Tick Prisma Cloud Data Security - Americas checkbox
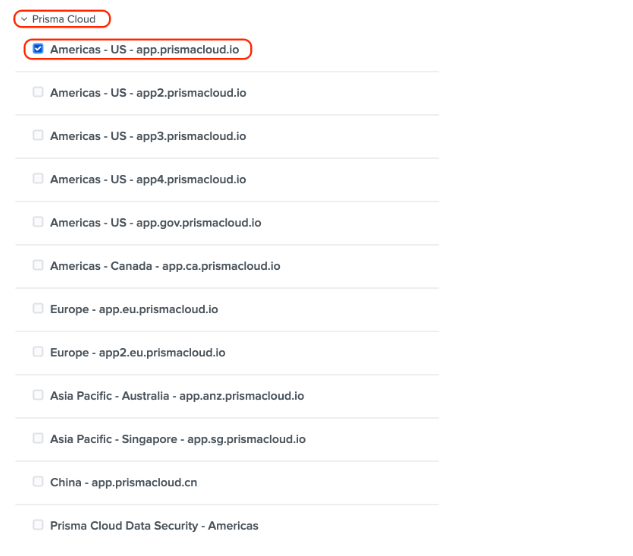The width and height of the screenshot is (633, 556). click(38, 525)
